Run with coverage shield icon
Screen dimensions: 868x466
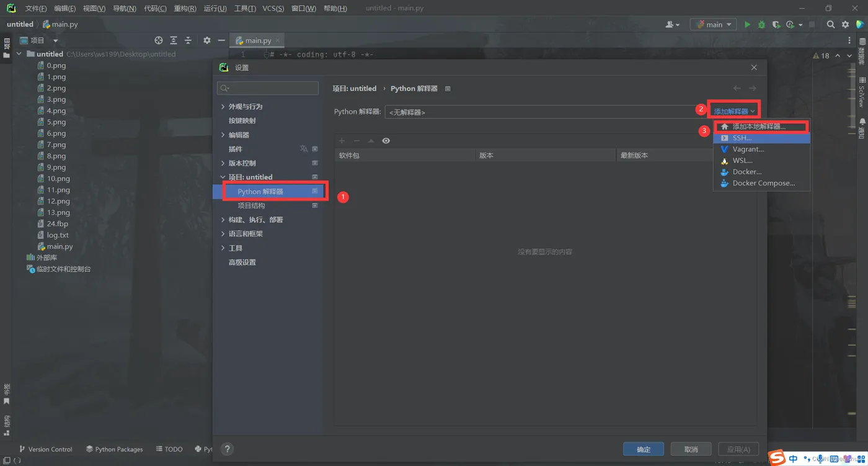pyautogui.click(x=776, y=25)
